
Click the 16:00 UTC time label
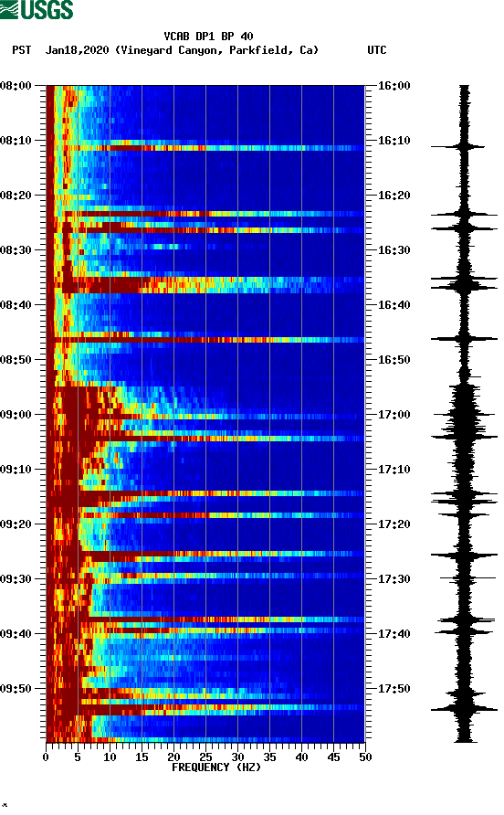tap(394, 86)
